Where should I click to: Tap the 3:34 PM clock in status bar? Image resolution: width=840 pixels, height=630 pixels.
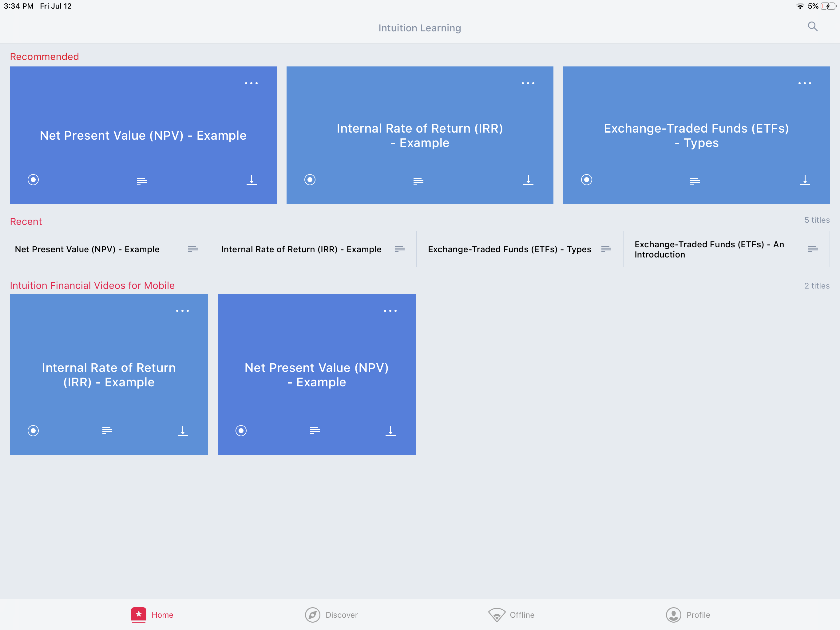[19, 6]
